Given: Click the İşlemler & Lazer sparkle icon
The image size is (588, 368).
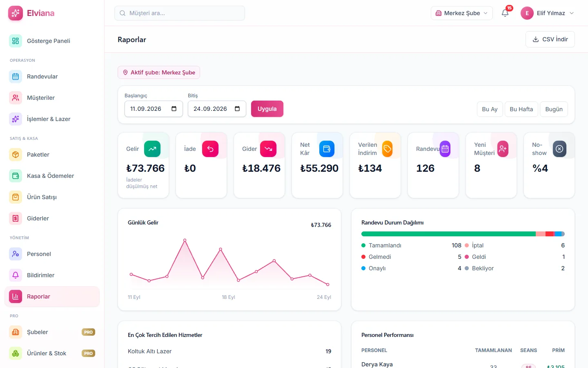Looking at the screenshot, I should pyautogui.click(x=16, y=119).
